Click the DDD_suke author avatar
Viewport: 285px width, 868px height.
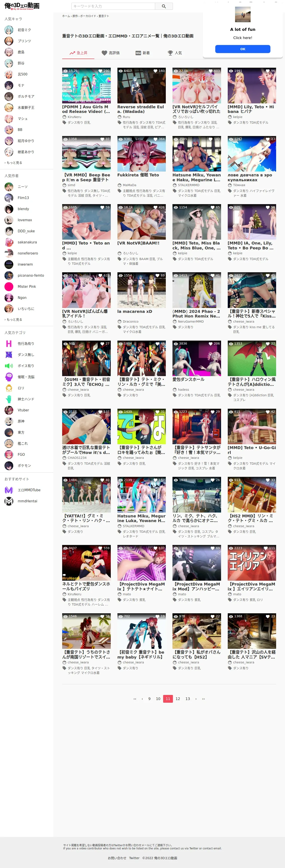pyautogui.click(x=9, y=231)
